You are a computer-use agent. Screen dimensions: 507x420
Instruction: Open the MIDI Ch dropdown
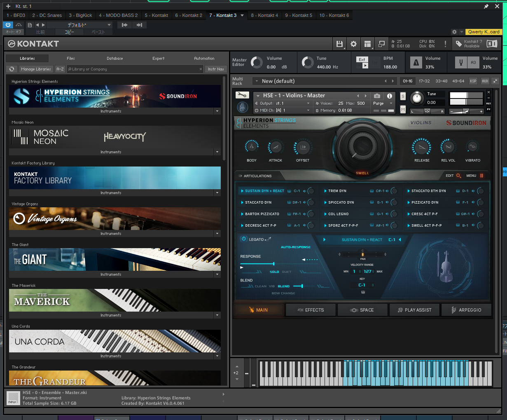point(283,110)
